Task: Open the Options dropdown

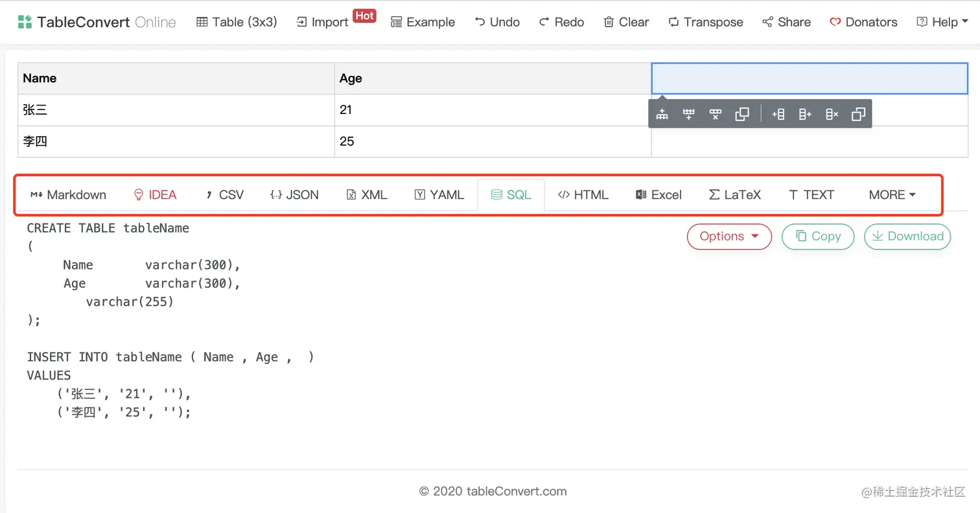Action: pyautogui.click(x=729, y=236)
